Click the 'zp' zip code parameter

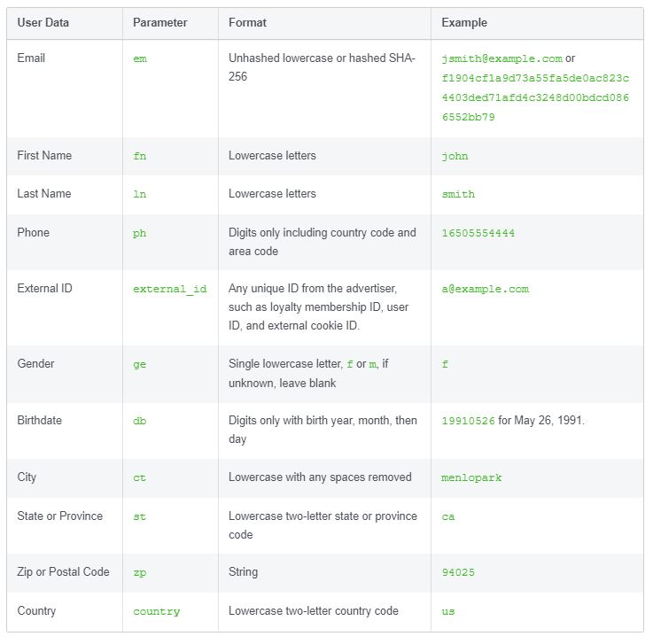click(x=139, y=573)
